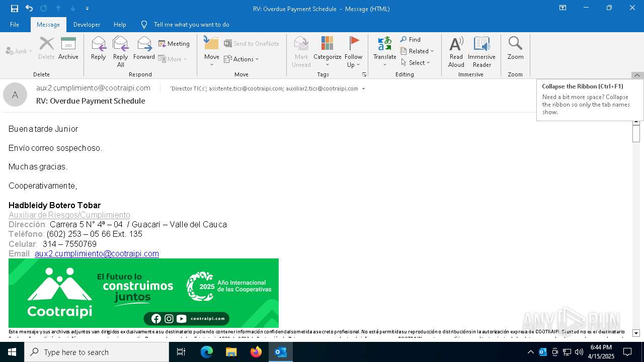Archive this message
This screenshot has width=644, height=362.
coord(68,49)
